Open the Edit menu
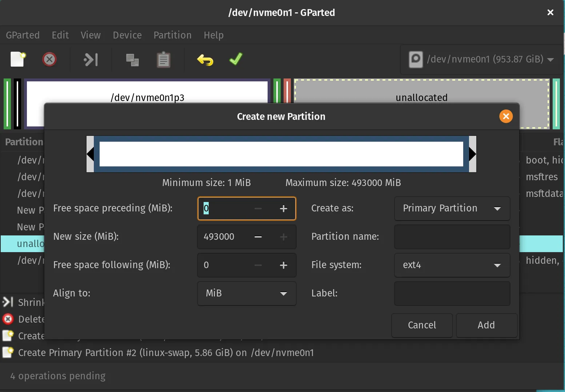 (x=60, y=35)
